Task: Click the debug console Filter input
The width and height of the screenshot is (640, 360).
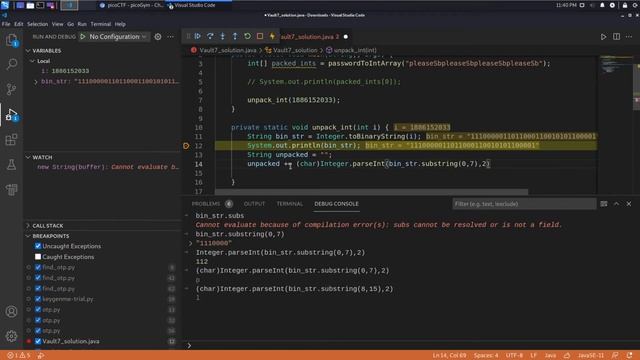Action: click(524, 204)
